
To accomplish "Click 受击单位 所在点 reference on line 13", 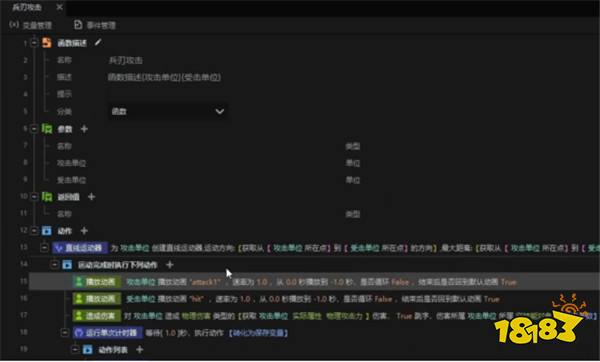I will click(378, 248).
